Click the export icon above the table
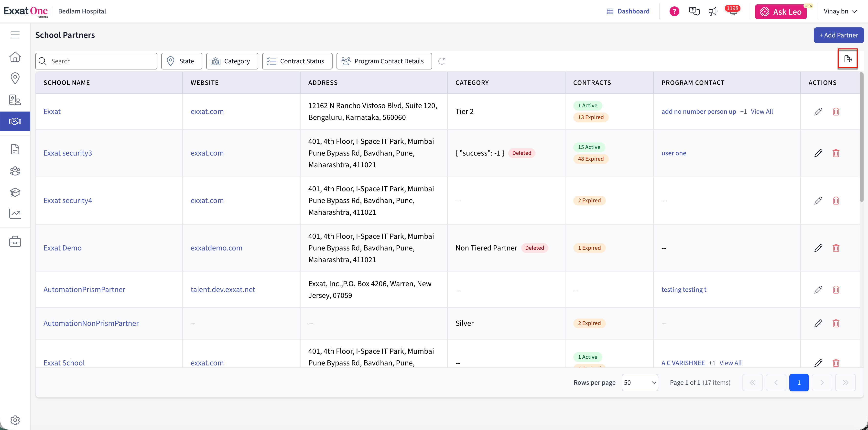Image resolution: width=868 pixels, height=430 pixels. pyautogui.click(x=848, y=59)
